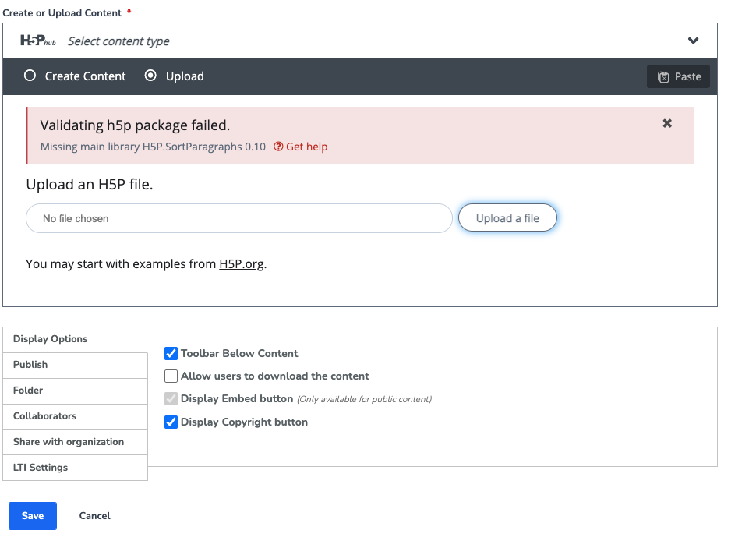This screenshot has width=756, height=555.
Task: Select the Create Content radio button
Action: click(30, 76)
